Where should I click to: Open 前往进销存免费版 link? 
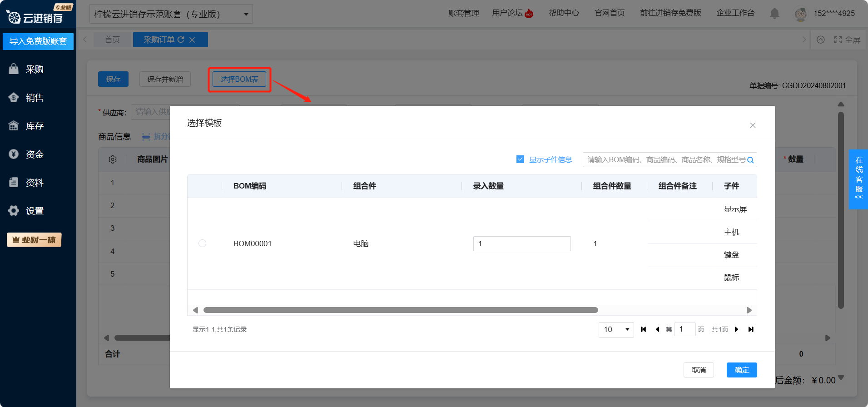click(x=670, y=13)
